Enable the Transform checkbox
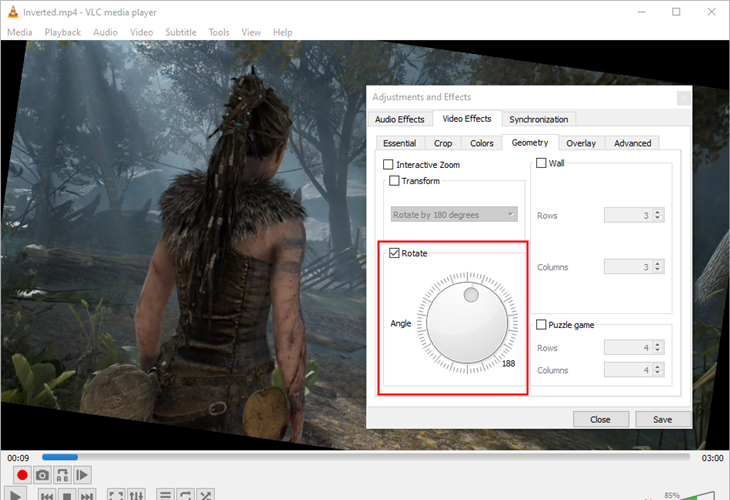Screen dimensions: 730x500 tap(394, 181)
